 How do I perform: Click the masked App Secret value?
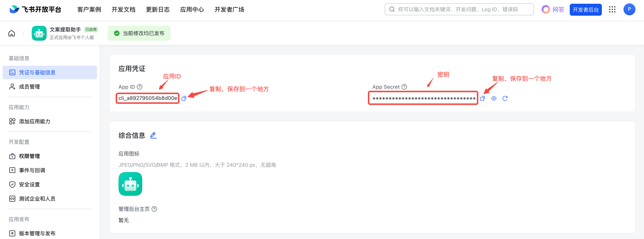(424, 98)
